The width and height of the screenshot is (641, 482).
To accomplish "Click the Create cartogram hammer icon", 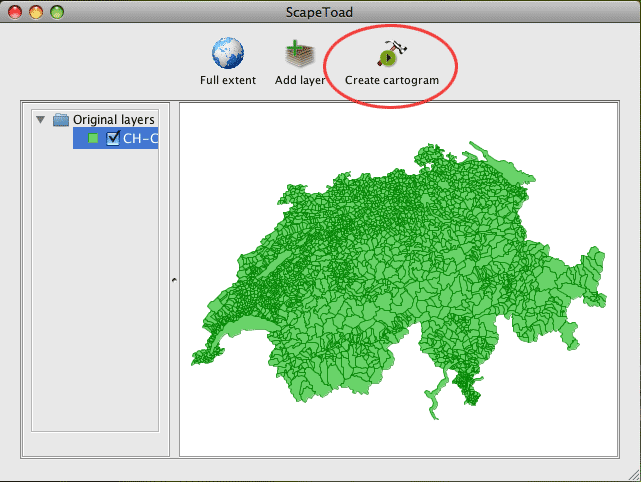I will point(391,53).
